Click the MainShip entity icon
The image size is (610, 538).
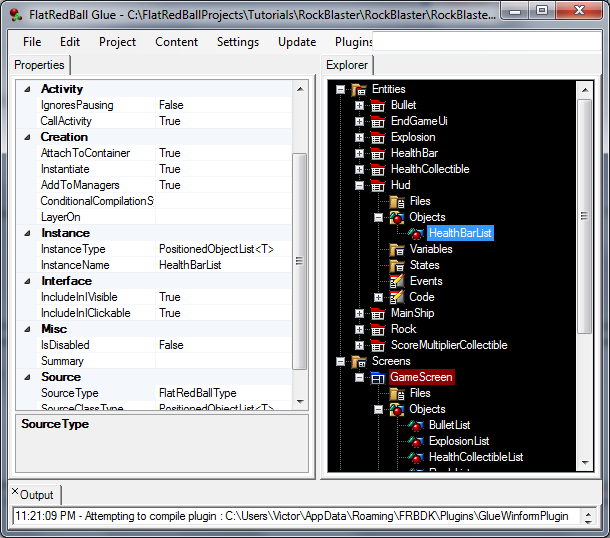378,313
